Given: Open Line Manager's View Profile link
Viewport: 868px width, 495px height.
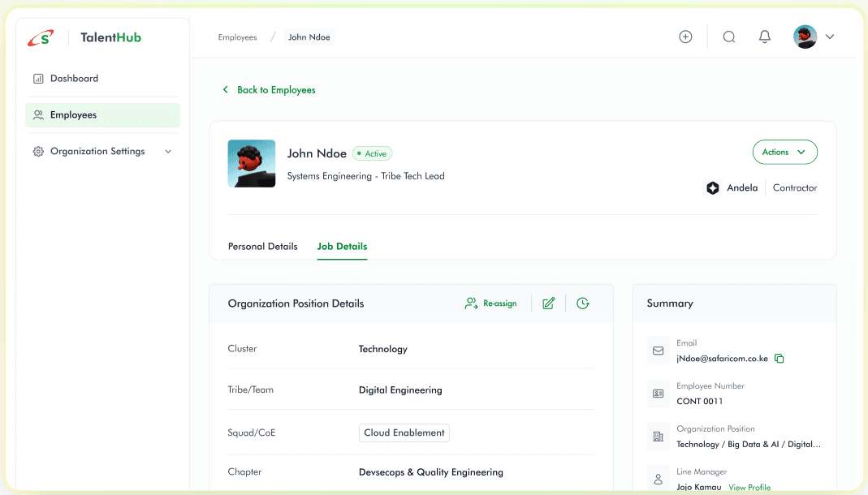Looking at the screenshot, I should [749, 488].
